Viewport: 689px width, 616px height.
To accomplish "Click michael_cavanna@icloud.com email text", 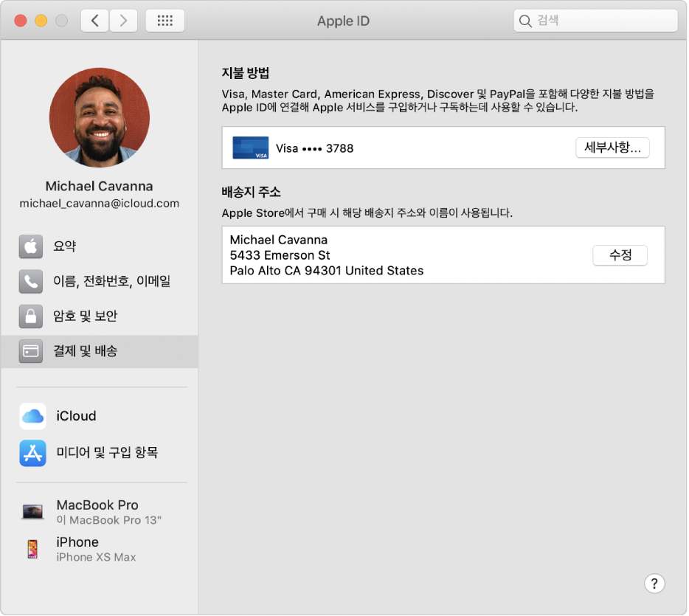I will 100,204.
